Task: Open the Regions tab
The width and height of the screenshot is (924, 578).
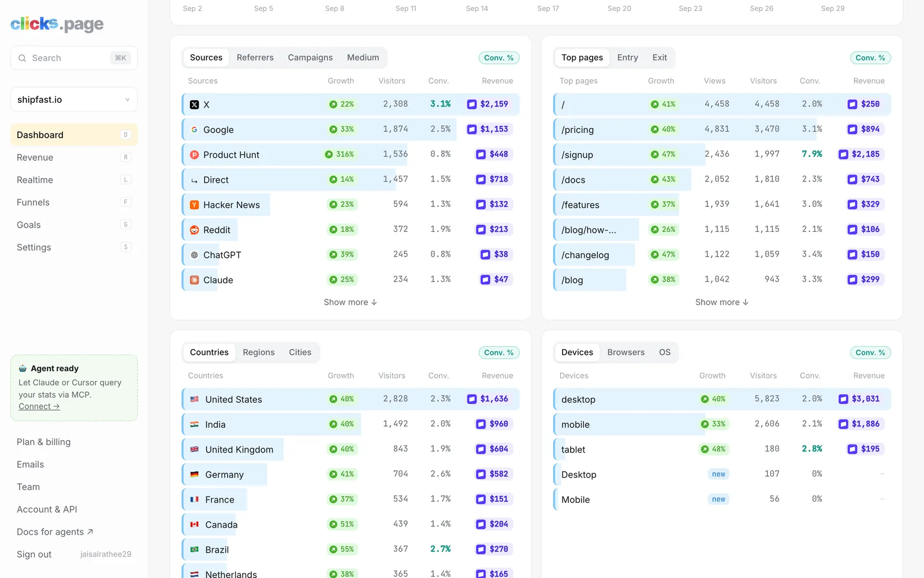Action: [x=259, y=353]
